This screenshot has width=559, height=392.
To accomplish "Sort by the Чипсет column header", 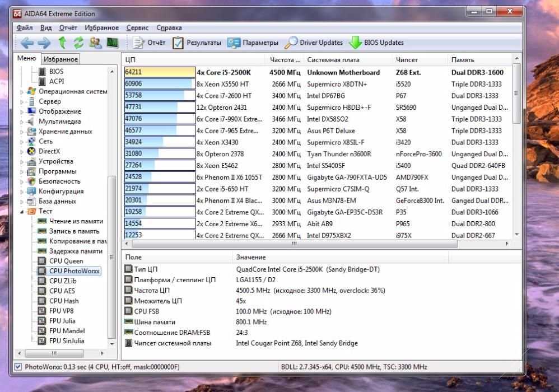I will coord(420,60).
